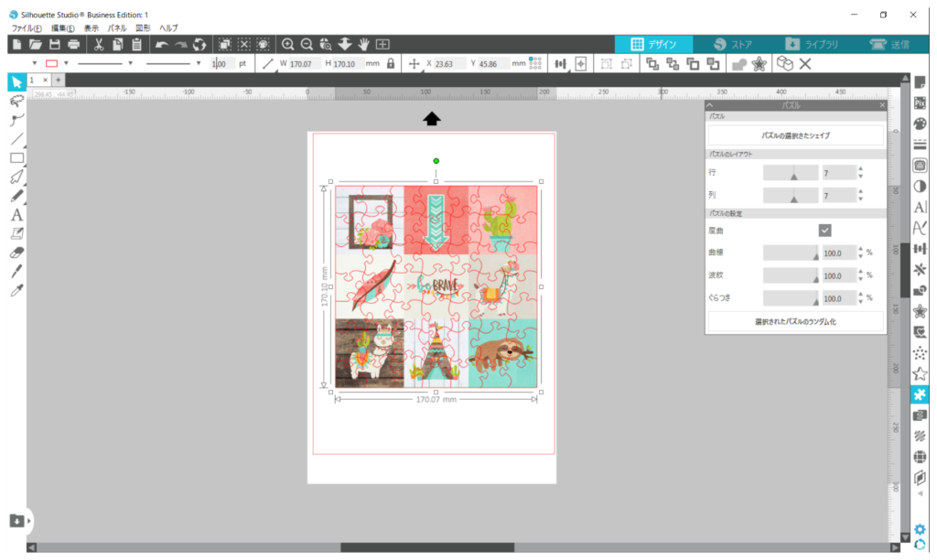Image resolution: width=937 pixels, height=560 pixels.
Task: Decrease the 列 columns stepper
Action: [860, 199]
